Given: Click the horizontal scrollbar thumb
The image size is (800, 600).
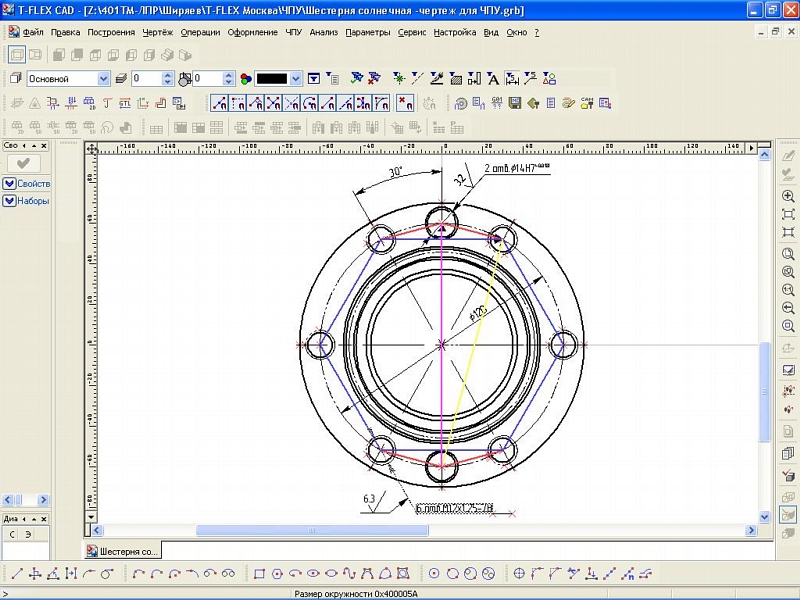Looking at the screenshot, I should point(312,531).
